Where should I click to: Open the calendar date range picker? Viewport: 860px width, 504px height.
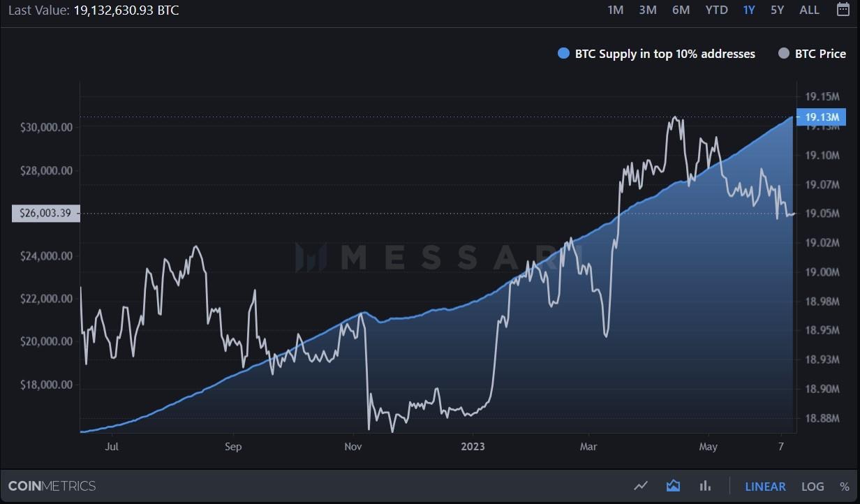click(843, 10)
